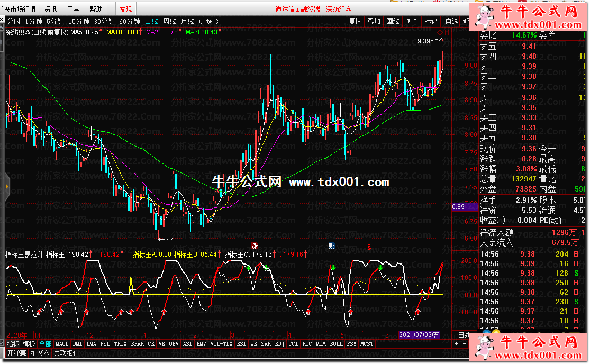Viewport: 590px width, 364px height.
Task: Open the 帮助 menu
Action: coord(96,8)
